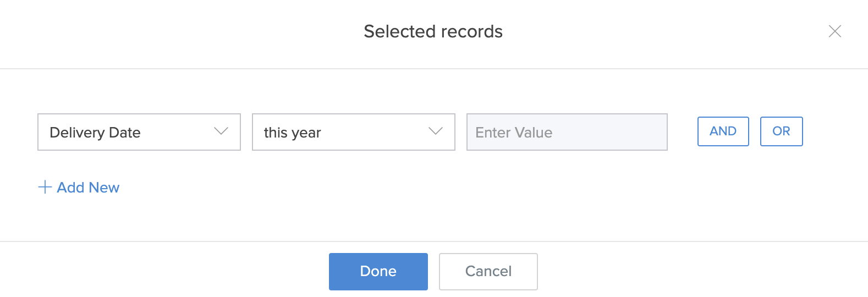The width and height of the screenshot is (868, 297).
Task: Close the Selected records dialog
Action: click(834, 31)
